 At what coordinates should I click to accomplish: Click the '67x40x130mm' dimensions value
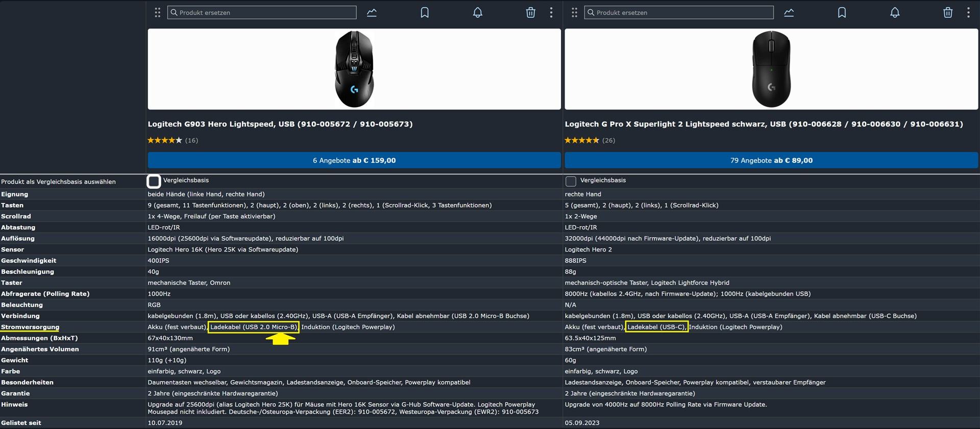pyautogui.click(x=170, y=338)
